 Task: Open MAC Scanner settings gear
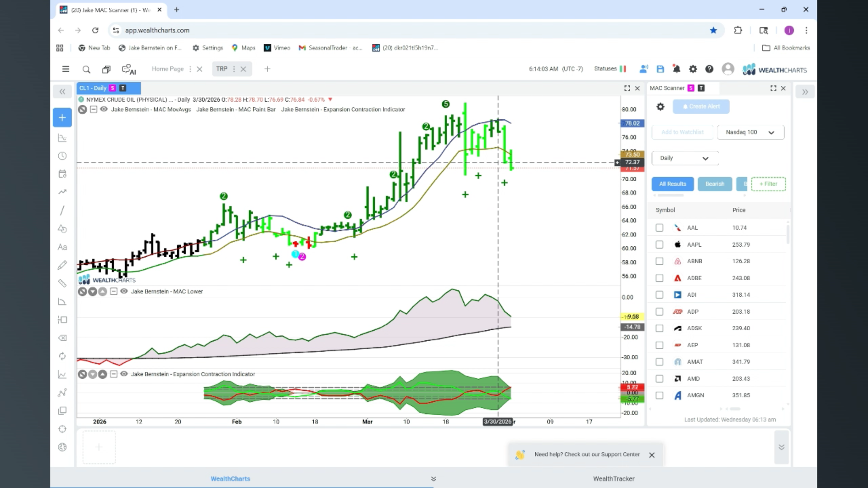pyautogui.click(x=660, y=107)
